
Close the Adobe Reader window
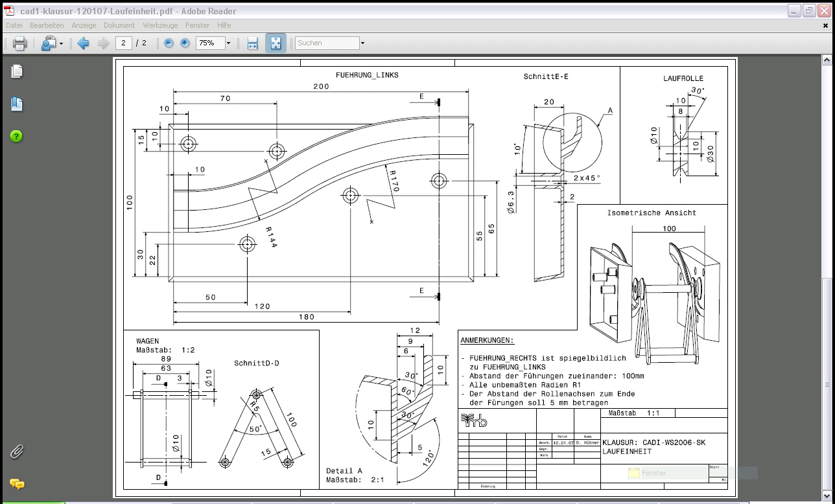point(824,10)
